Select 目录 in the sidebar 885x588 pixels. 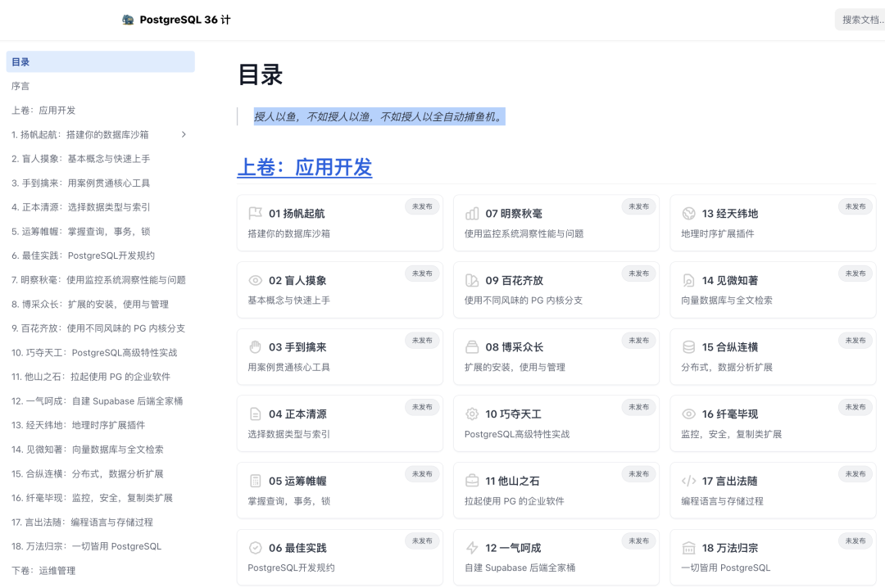click(x=101, y=62)
